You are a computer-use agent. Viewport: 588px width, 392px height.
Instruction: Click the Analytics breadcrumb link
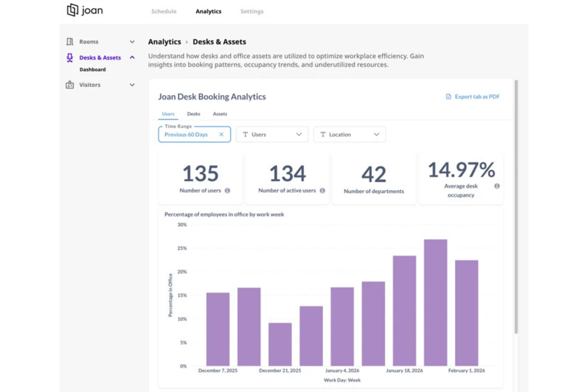click(164, 42)
